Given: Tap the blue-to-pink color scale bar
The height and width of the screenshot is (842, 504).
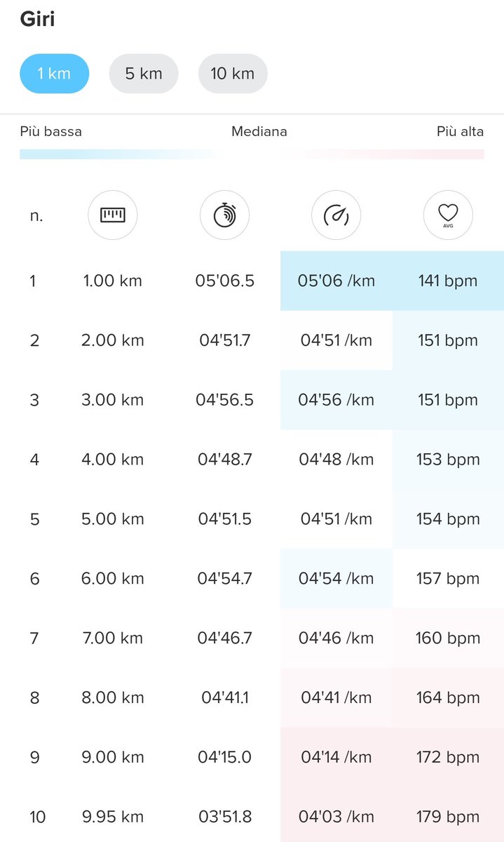Looking at the screenshot, I should click(x=252, y=154).
